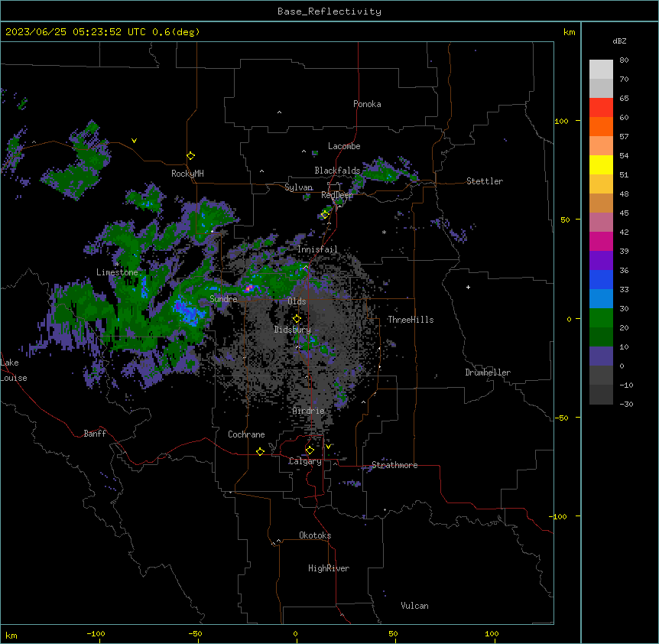
Task: Click the ThreeHills label
Action: [x=411, y=320]
